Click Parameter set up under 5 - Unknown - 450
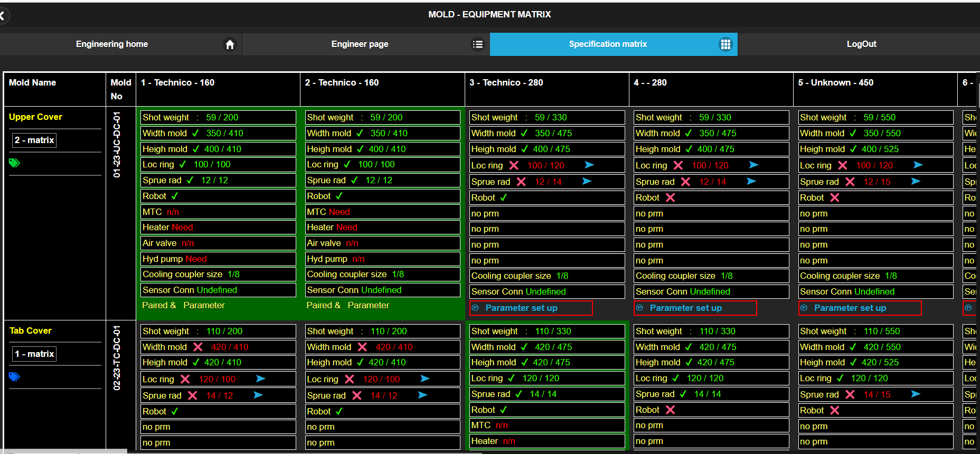The height and width of the screenshot is (454, 980). pyautogui.click(x=860, y=308)
